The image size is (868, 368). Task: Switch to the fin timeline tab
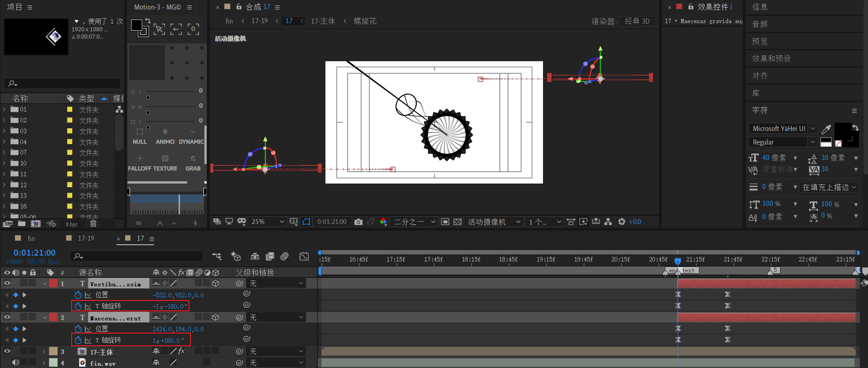[31, 238]
